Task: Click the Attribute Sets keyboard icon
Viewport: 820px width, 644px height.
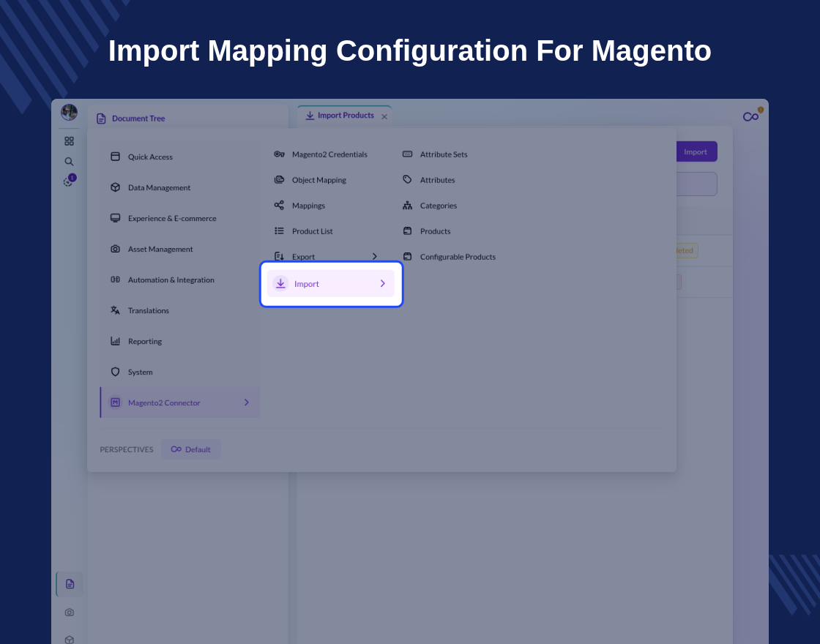Action: point(407,154)
